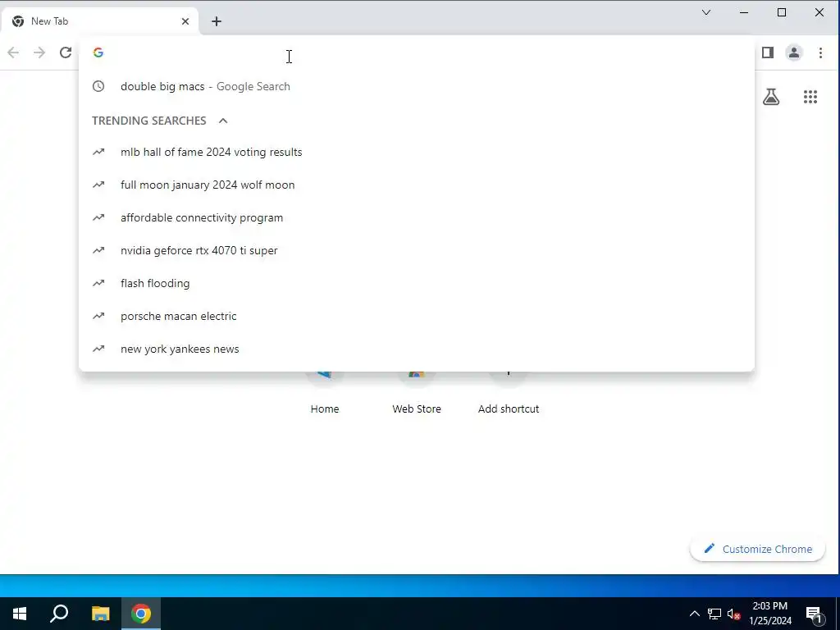Open Chrome's three-dot menu
Screen dimensions: 840x630
pyautogui.click(x=820, y=52)
